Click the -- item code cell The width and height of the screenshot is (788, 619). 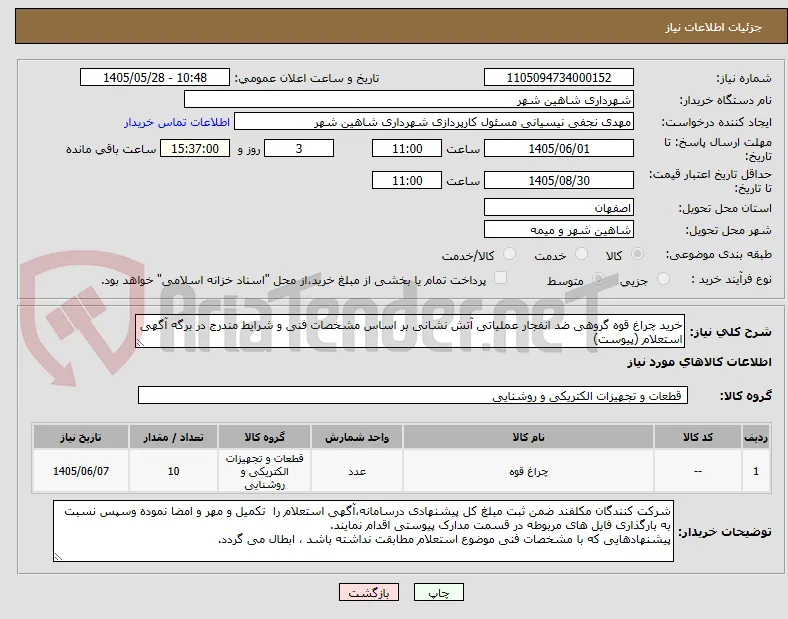pos(698,471)
